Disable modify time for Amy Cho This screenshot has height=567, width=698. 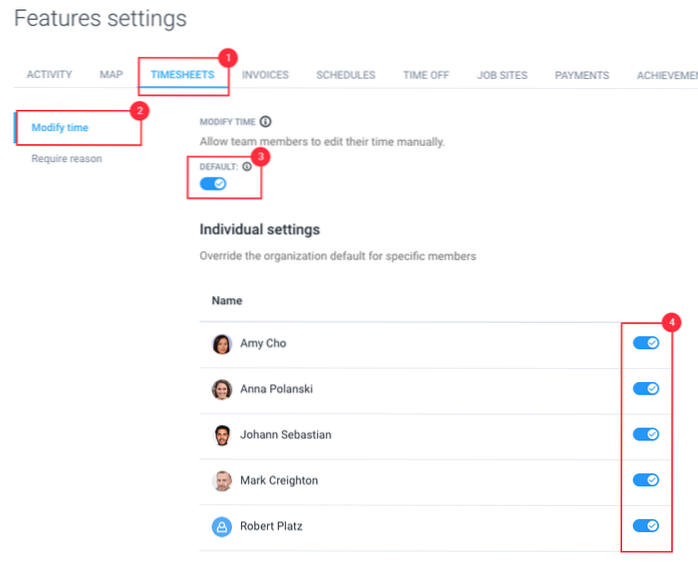click(646, 343)
